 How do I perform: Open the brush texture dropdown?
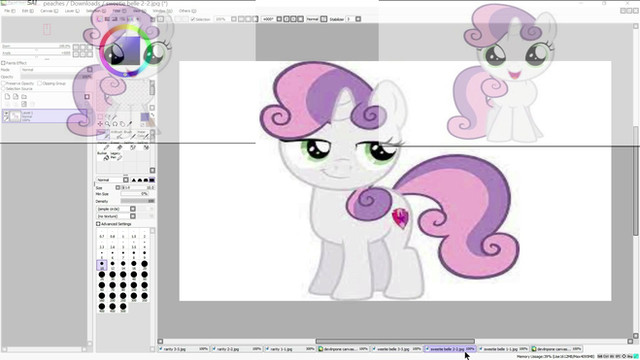click(x=116, y=216)
